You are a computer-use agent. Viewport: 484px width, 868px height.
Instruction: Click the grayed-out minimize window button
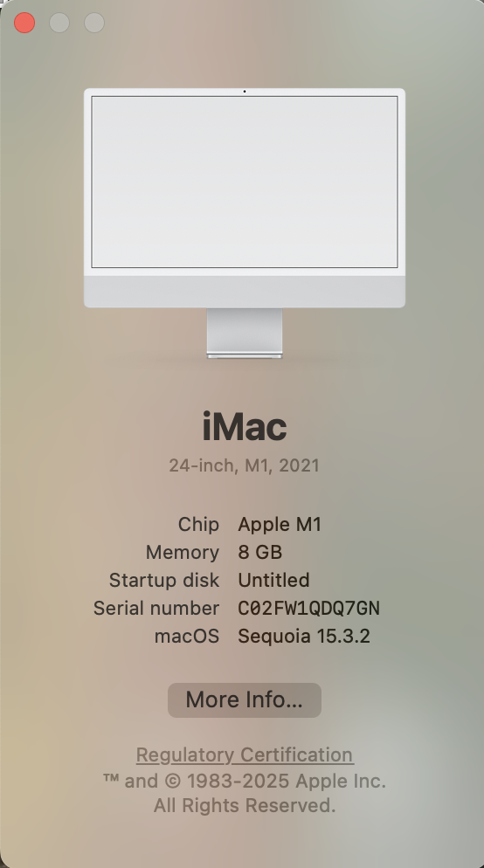(59, 23)
